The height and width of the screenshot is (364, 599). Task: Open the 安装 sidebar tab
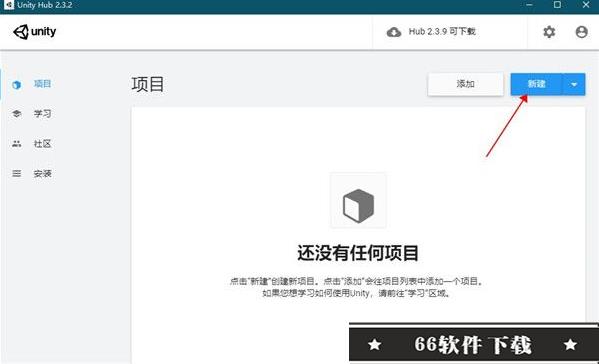(42, 174)
